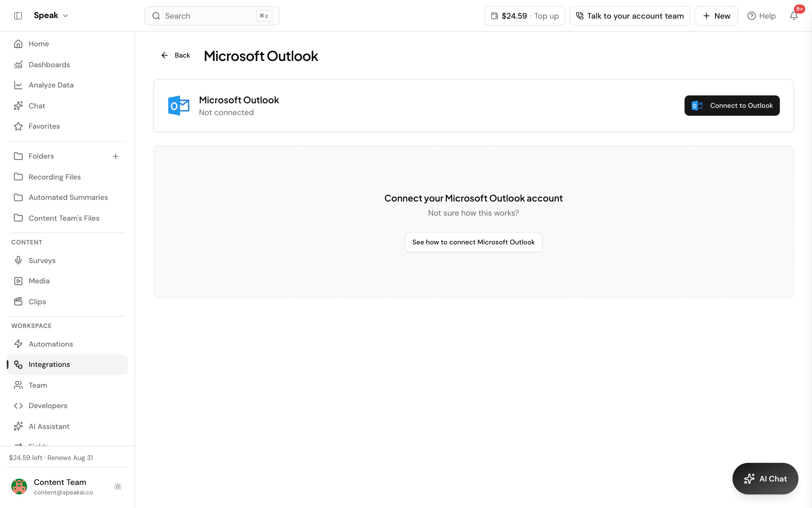812x508 pixels.
Task: Go to Home in the sidebar
Action: (67, 44)
